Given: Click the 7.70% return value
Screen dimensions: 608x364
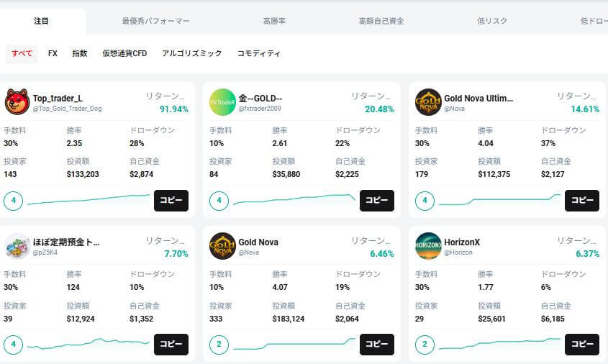Looking at the screenshot, I should tap(176, 253).
